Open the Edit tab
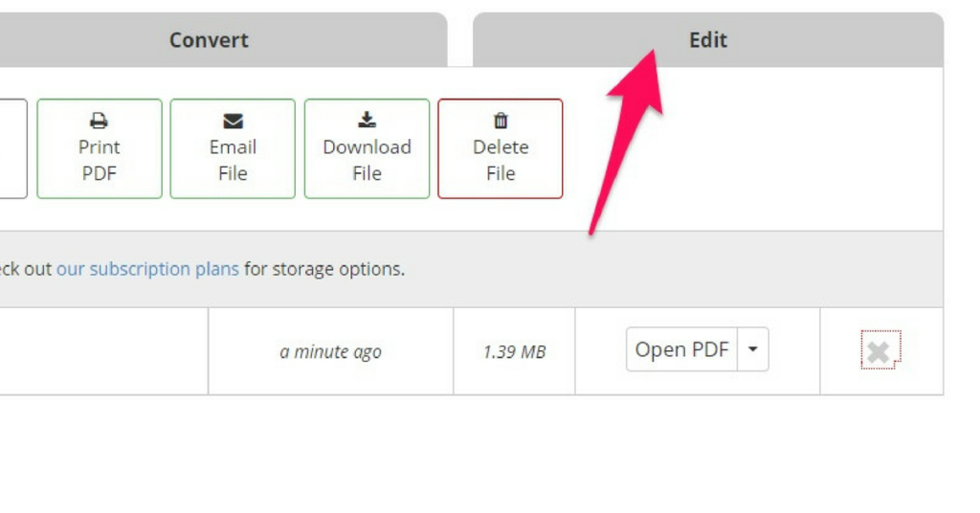 (708, 40)
